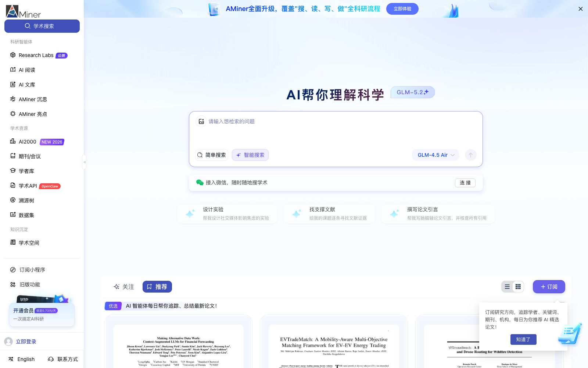Open Making Alternative Data Work paper thumbnail
Screen dimensions: 588x368
(x=178, y=346)
